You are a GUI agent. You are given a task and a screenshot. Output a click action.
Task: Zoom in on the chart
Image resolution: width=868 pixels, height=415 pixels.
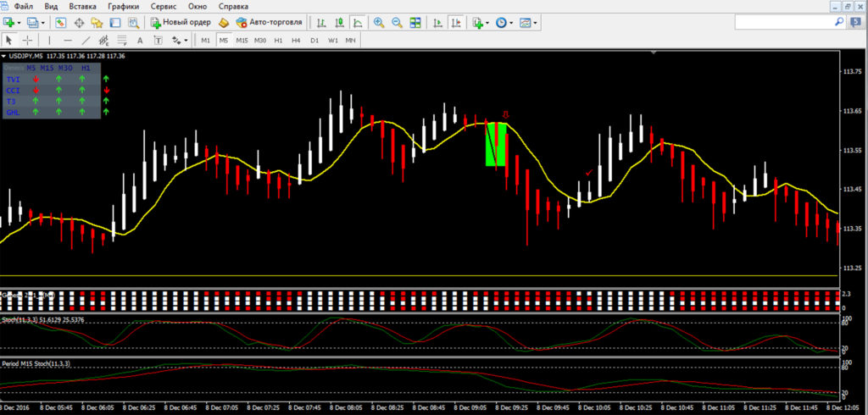[x=379, y=23]
